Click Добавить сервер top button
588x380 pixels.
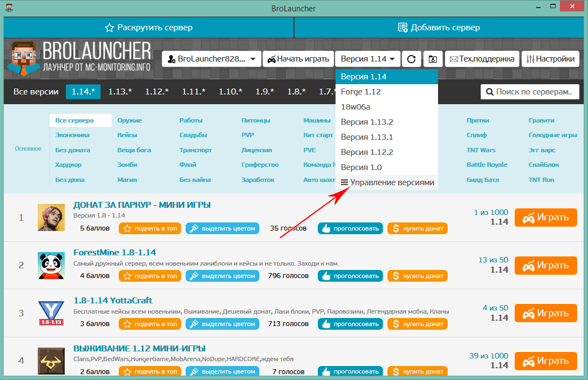[x=439, y=28]
